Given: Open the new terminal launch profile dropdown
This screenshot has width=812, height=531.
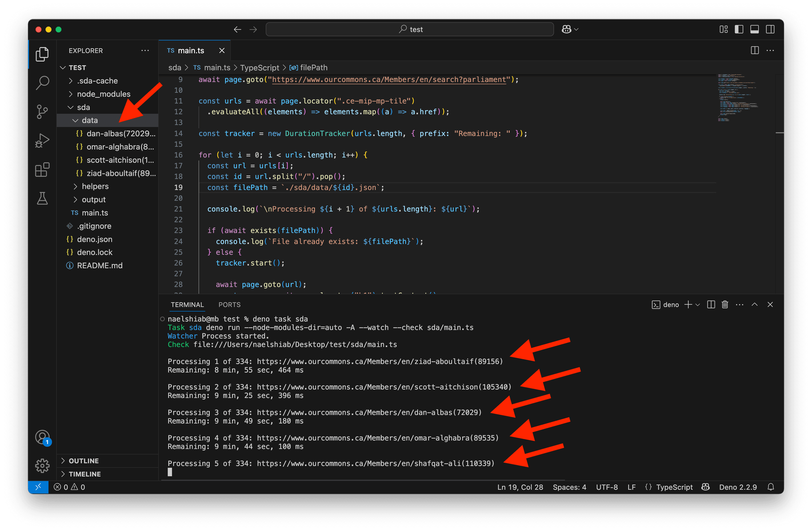Looking at the screenshot, I should tap(698, 304).
